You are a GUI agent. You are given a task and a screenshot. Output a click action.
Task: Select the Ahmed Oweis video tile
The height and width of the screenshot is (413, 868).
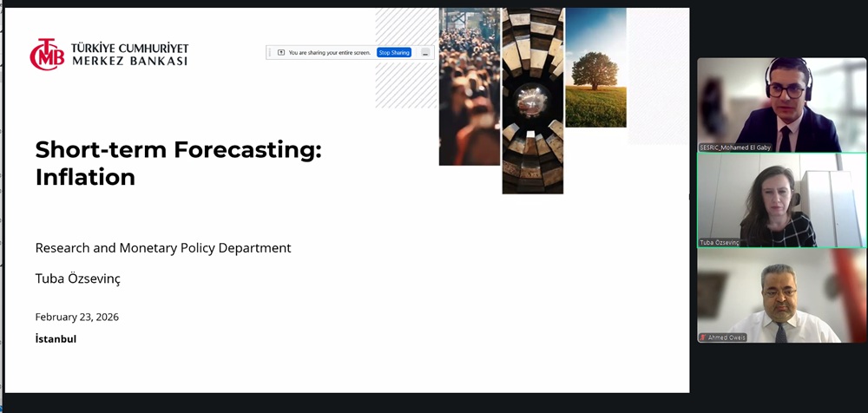768,295
